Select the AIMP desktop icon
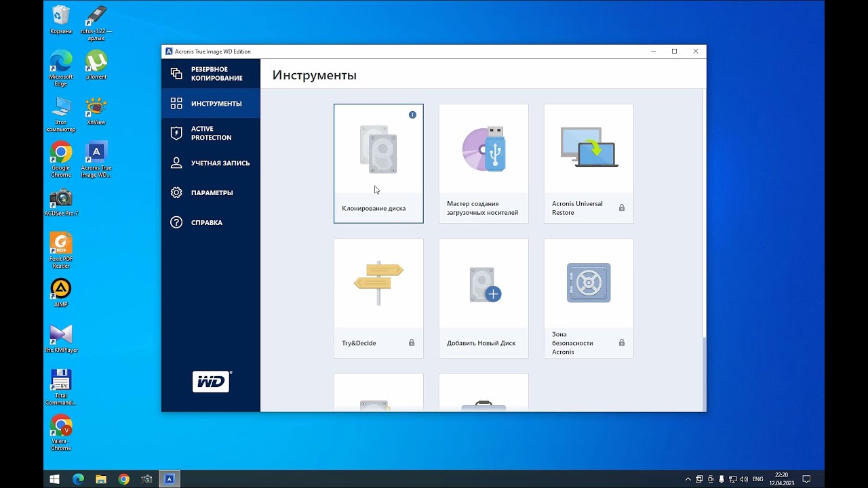The height and width of the screenshot is (488, 868). click(x=60, y=293)
